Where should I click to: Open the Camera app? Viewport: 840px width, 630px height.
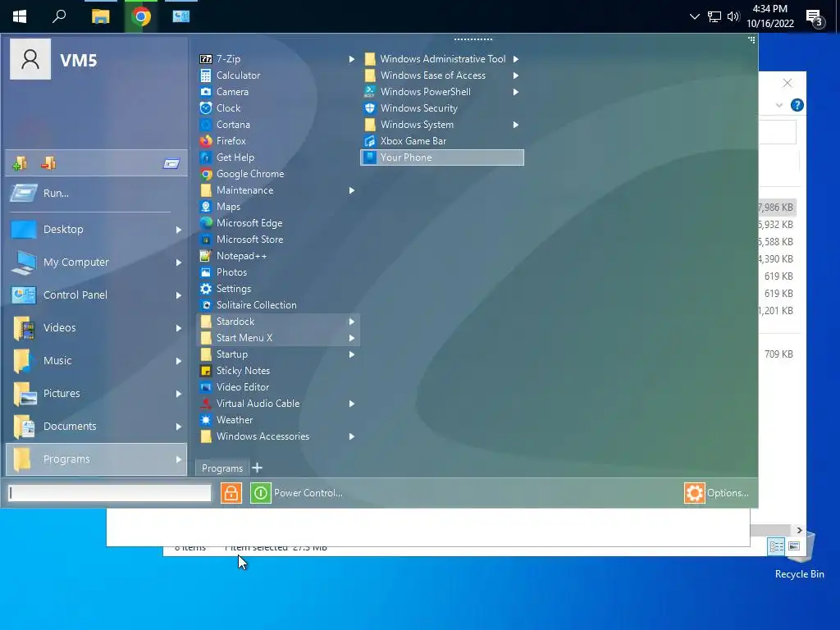[277, 92]
